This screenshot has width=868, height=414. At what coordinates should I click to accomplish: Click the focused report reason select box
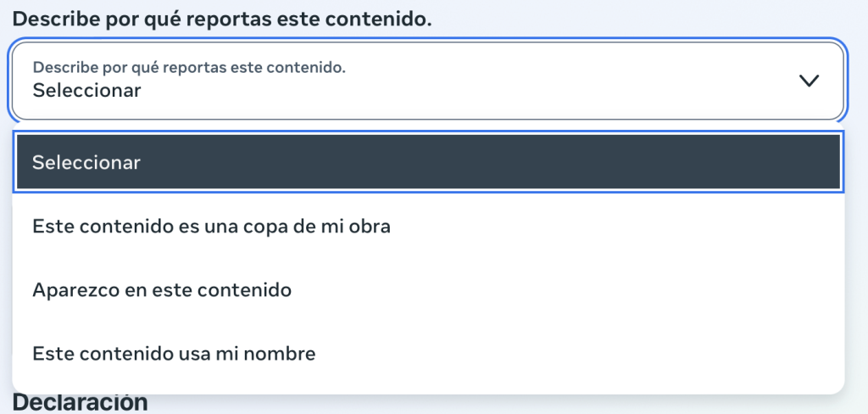coord(427,81)
